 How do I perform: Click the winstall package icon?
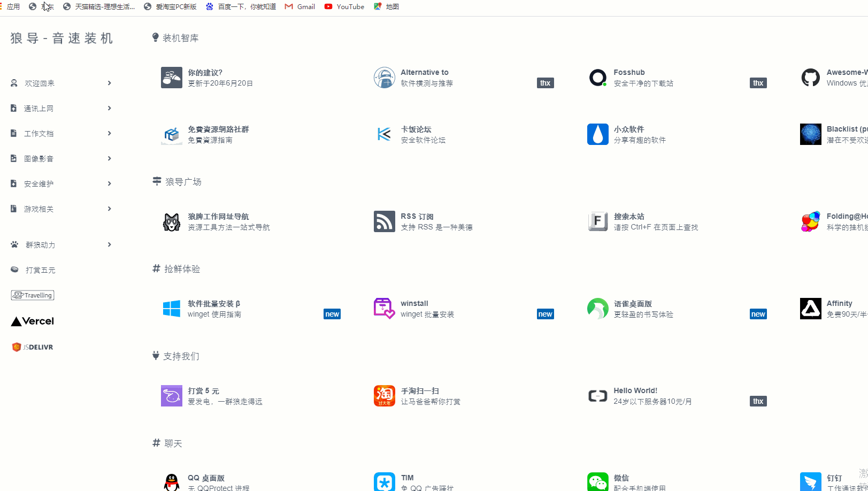384,309
